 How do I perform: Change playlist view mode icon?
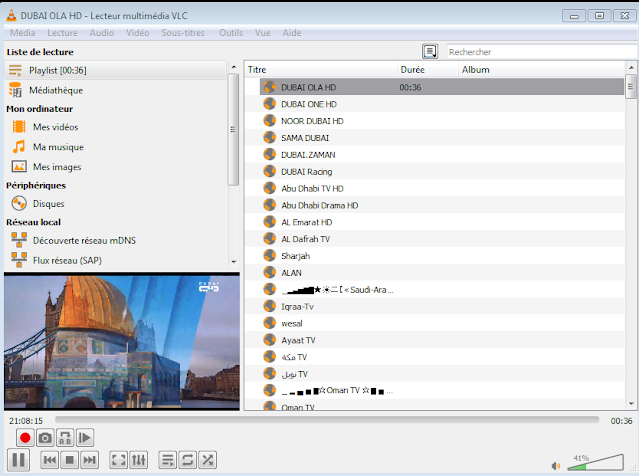point(430,52)
